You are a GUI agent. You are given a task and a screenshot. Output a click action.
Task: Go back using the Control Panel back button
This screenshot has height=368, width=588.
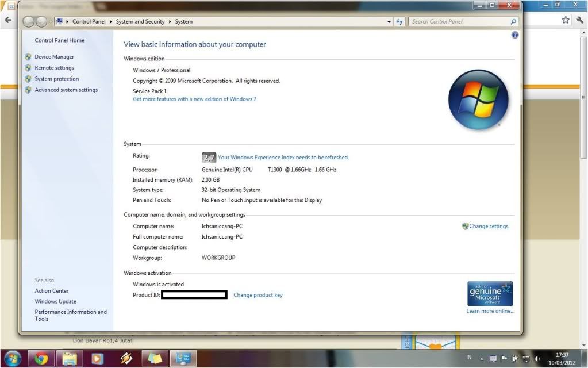tap(29, 22)
